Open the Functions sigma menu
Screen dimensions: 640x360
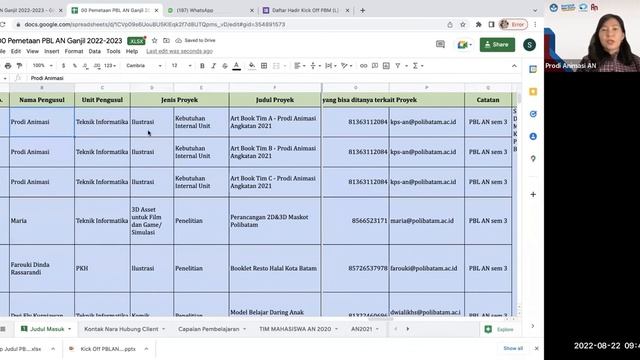(x=415, y=66)
